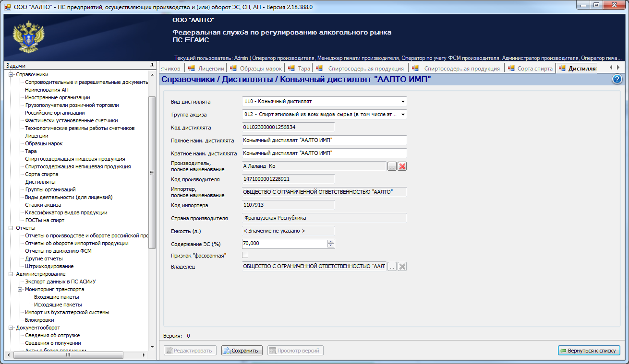This screenshot has width=629, height=364.
Task: Open Импорт из бухгалтерской системы
Action: 67,312
